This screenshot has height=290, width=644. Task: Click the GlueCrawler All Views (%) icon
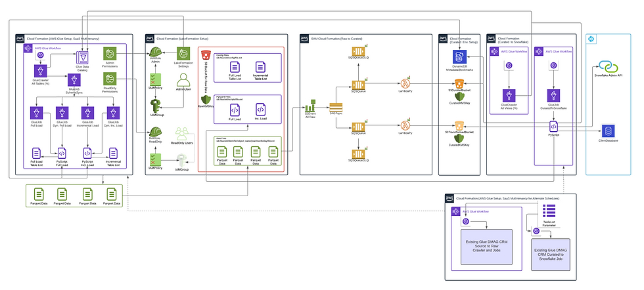(509, 95)
